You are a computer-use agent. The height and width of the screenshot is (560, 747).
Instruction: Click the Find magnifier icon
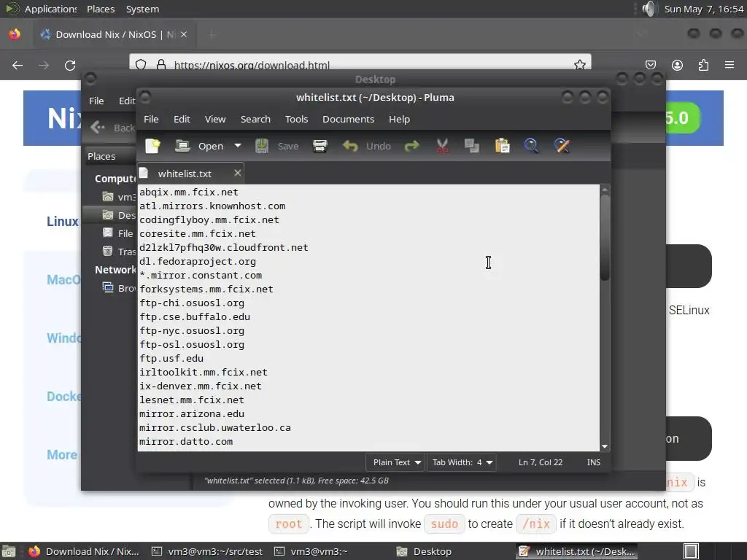coord(531,146)
